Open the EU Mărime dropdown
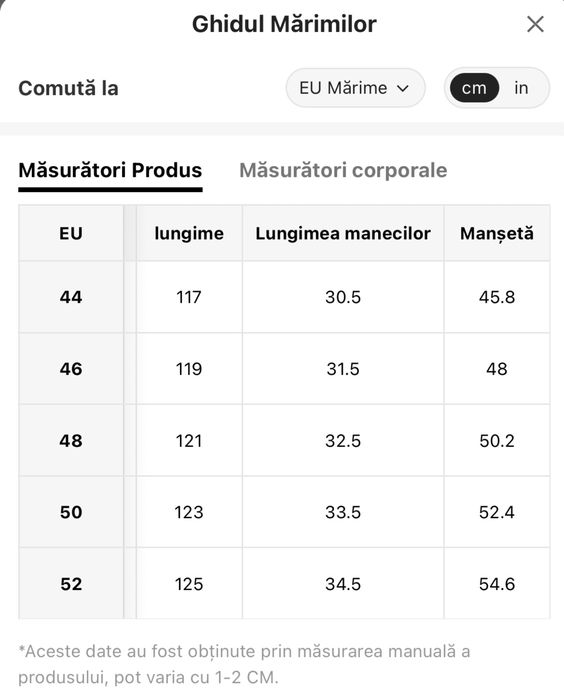Viewport: 564px width, 700px height. [355, 88]
